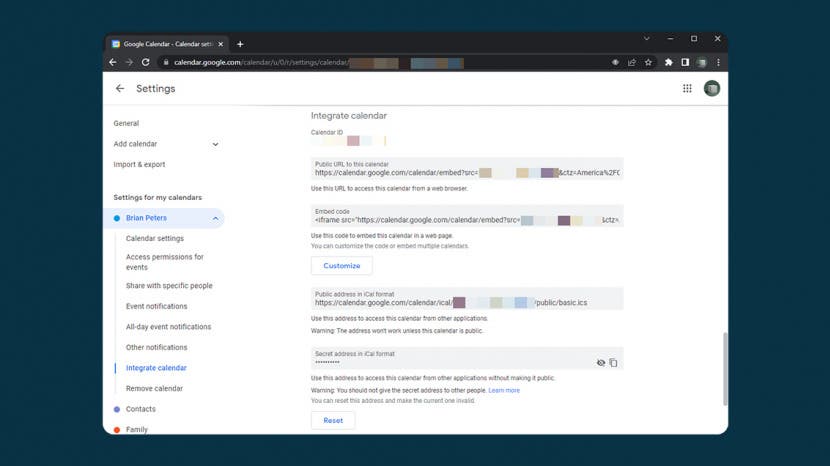830x466 pixels.
Task: Open the Google apps grid
Action: pyautogui.click(x=687, y=88)
